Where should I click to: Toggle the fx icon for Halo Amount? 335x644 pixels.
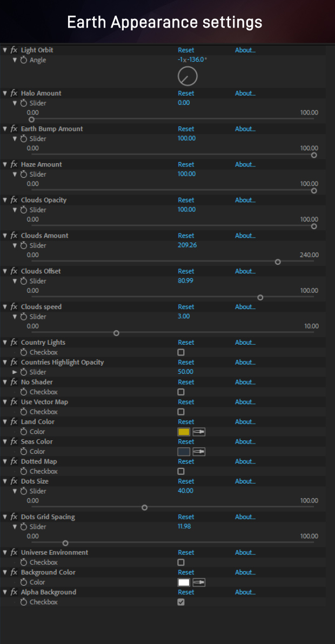coord(14,93)
